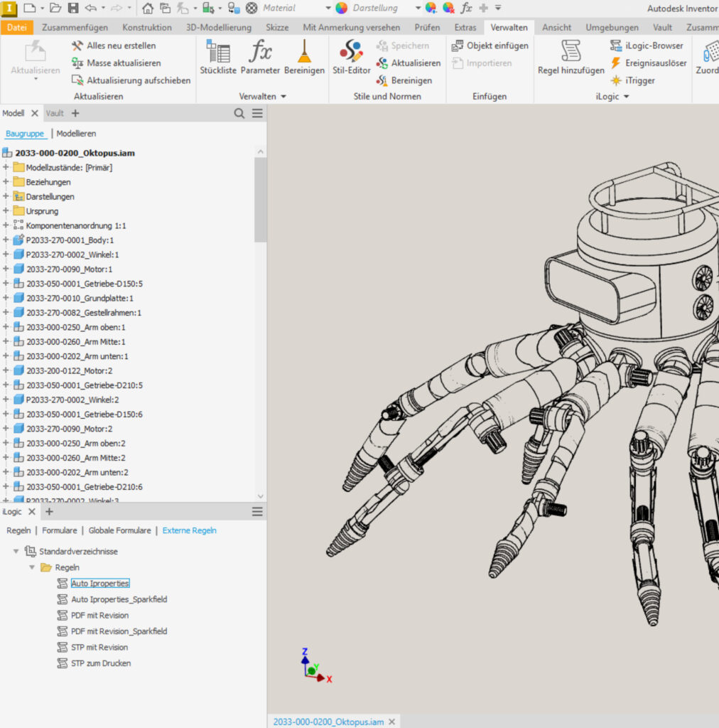This screenshot has width=719, height=728.
Task: Click the Darstellung color wheel icon
Action: click(341, 9)
